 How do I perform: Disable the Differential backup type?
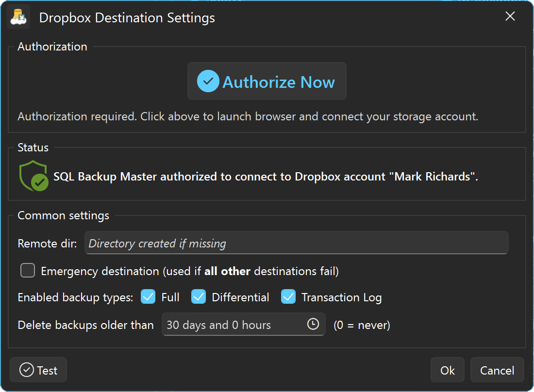tap(199, 296)
